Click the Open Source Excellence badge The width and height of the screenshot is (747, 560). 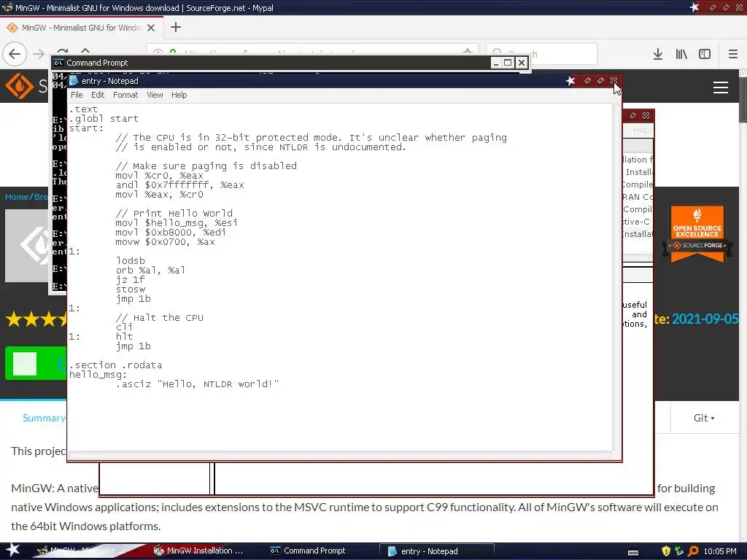pyautogui.click(x=697, y=233)
